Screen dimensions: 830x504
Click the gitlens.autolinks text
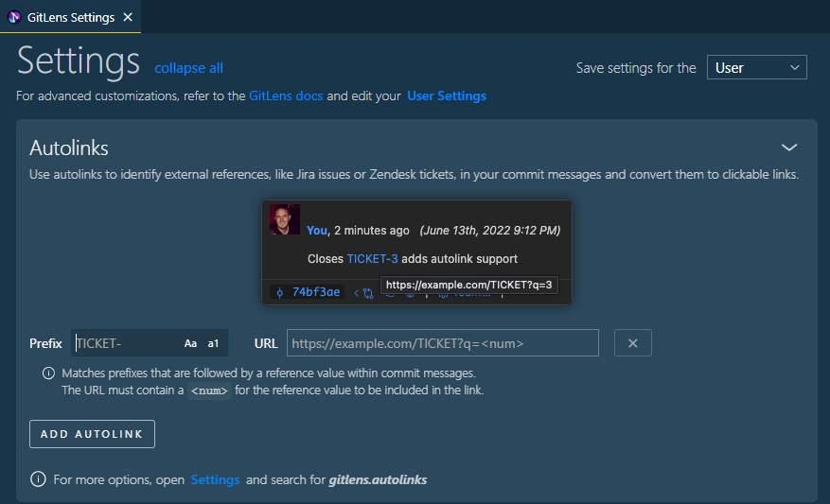coord(378,479)
